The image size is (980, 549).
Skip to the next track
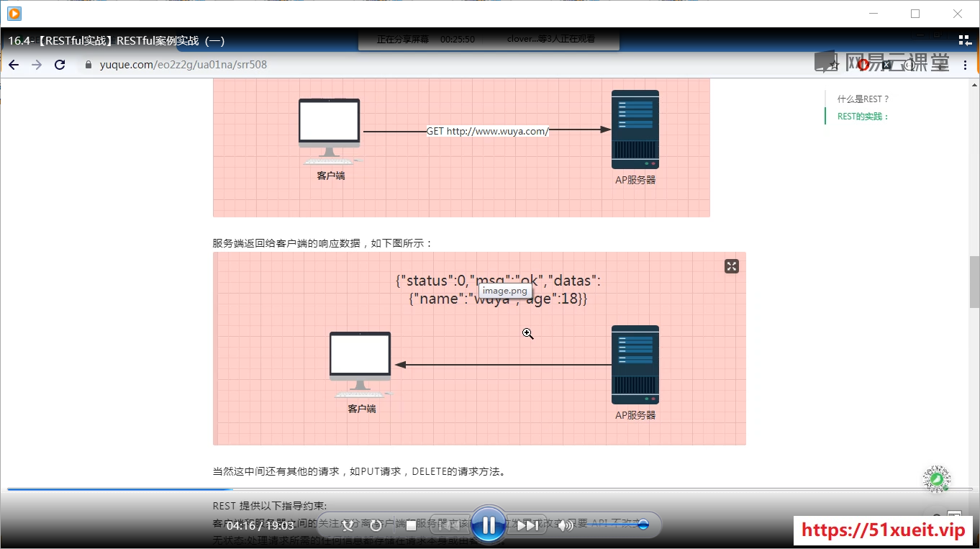[527, 526]
